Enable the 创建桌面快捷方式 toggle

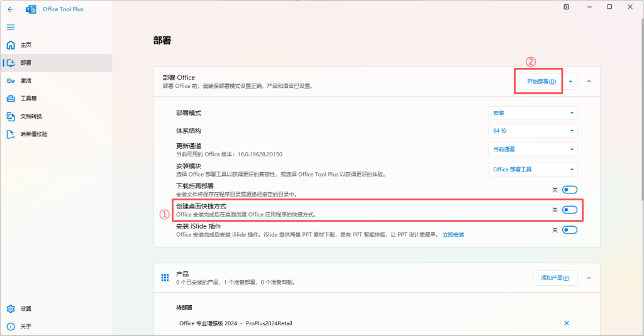[x=569, y=210]
